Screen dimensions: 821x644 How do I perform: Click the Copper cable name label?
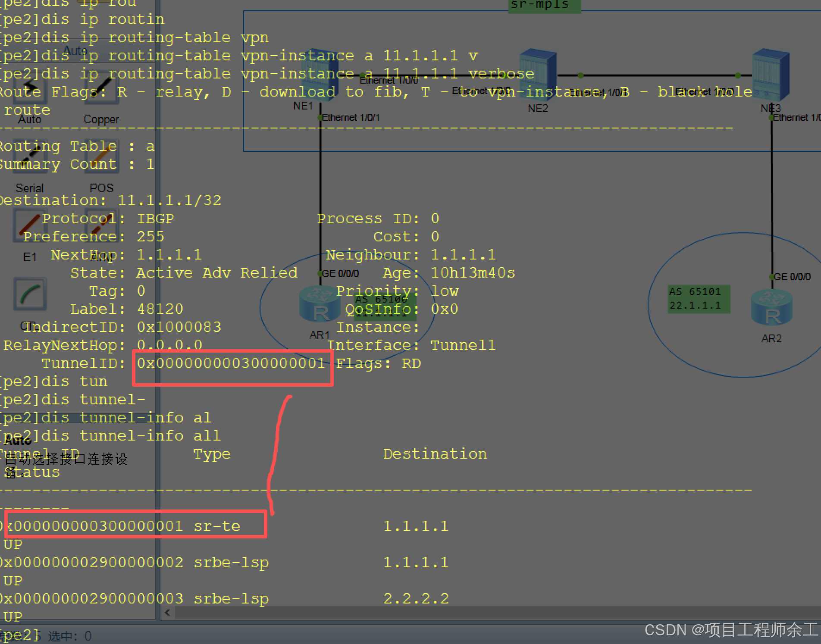(101, 119)
